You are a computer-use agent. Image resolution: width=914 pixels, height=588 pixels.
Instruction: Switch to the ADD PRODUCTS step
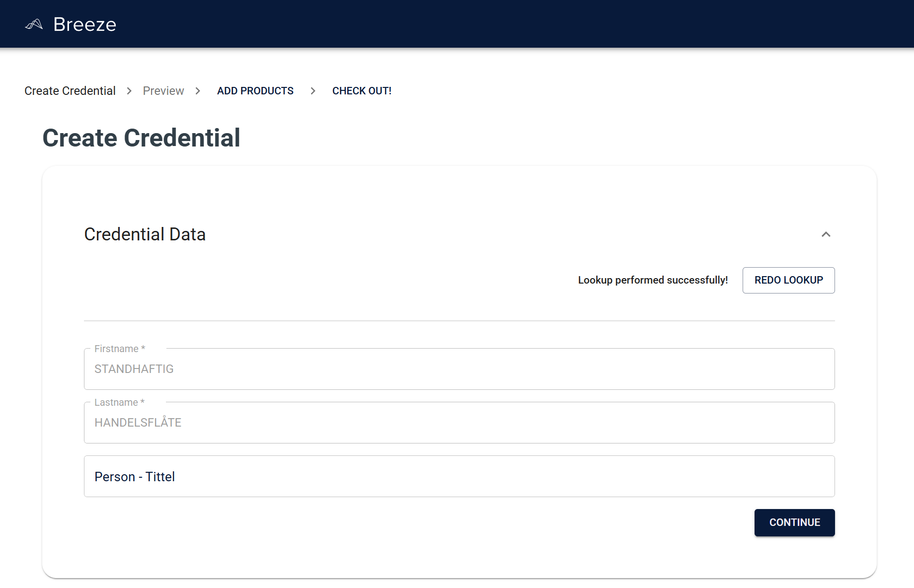pos(255,91)
